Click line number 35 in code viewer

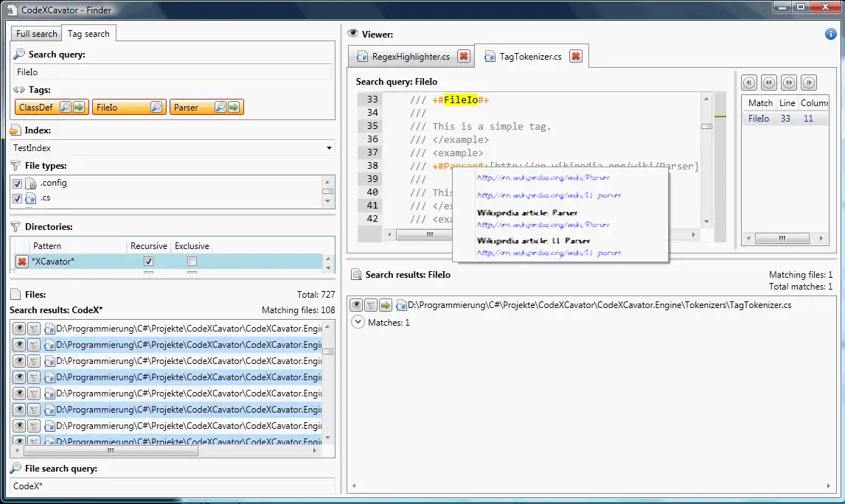click(x=372, y=126)
